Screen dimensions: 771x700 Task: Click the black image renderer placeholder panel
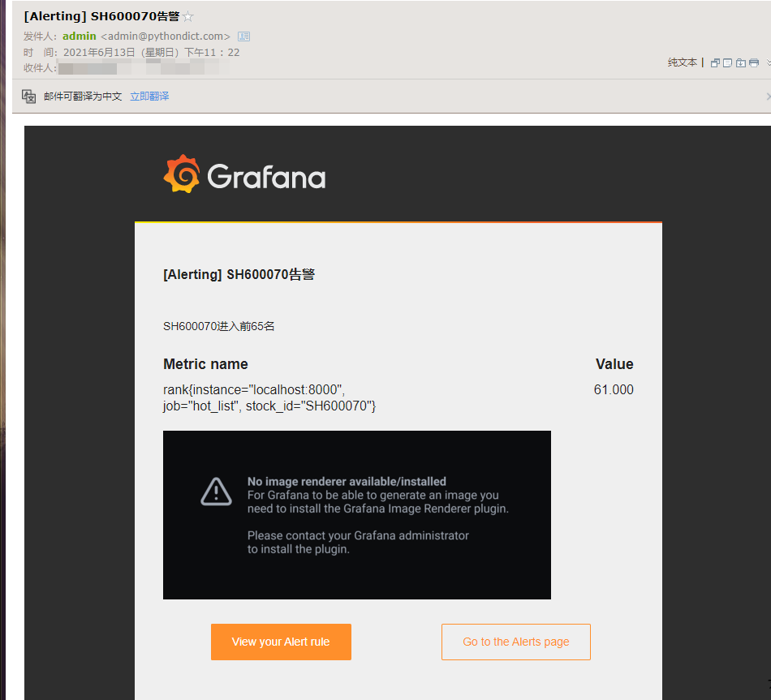(357, 515)
